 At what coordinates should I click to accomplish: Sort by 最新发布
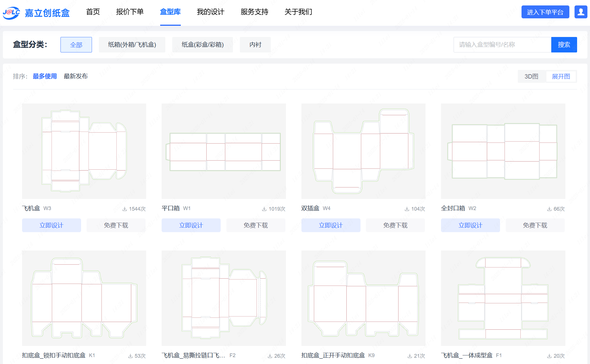76,76
